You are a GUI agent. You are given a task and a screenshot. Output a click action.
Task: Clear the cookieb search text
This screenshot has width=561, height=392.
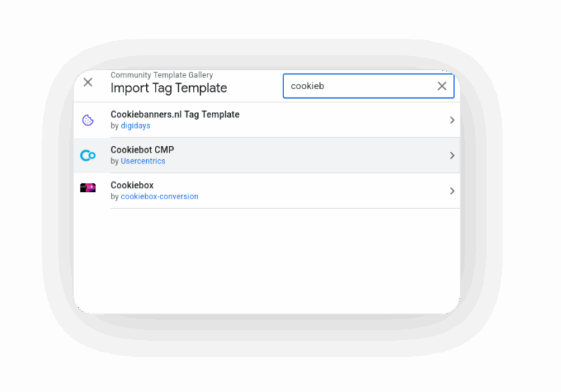[442, 86]
